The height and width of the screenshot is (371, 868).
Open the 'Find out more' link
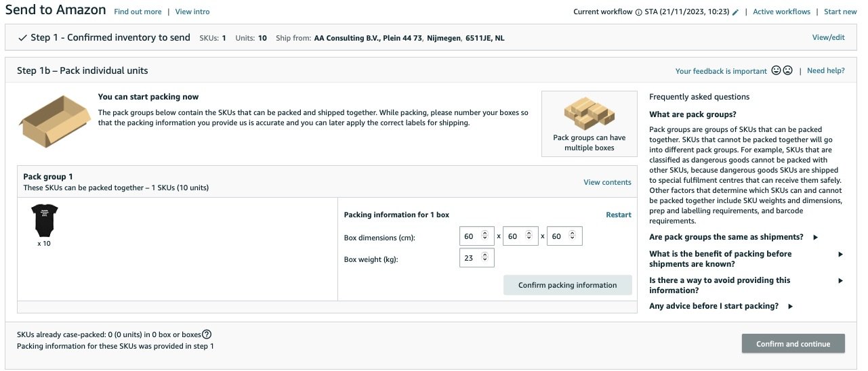tap(138, 12)
